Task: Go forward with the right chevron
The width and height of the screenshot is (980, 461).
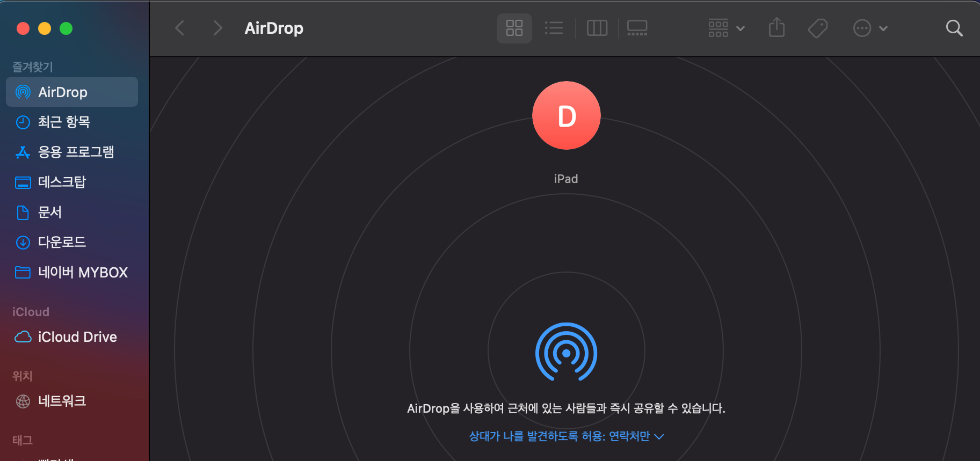Action: 217,28
